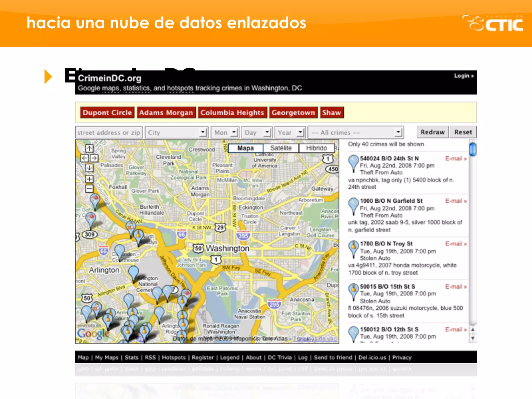The image size is (532, 399).
Task: Click the crime list scroll down arrow
Action: [473, 338]
